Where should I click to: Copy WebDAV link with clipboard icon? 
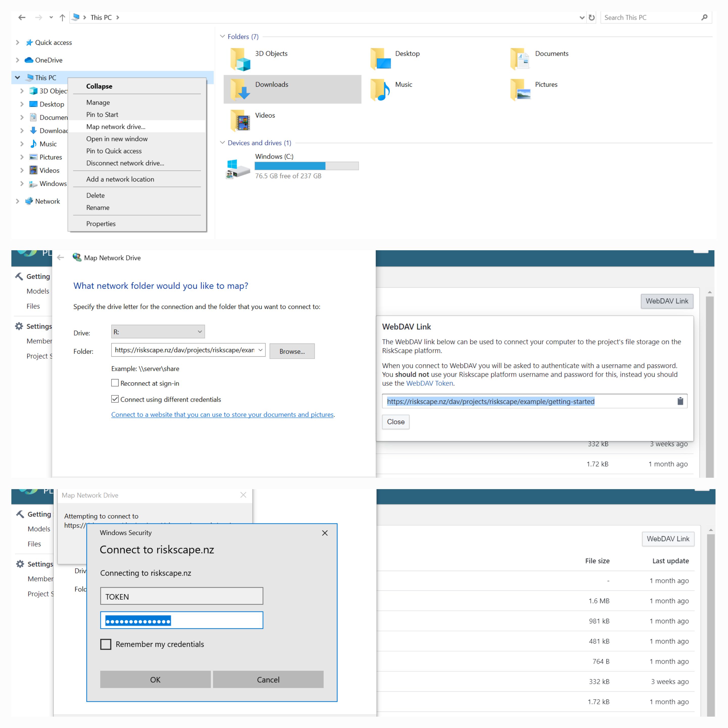coord(680,401)
